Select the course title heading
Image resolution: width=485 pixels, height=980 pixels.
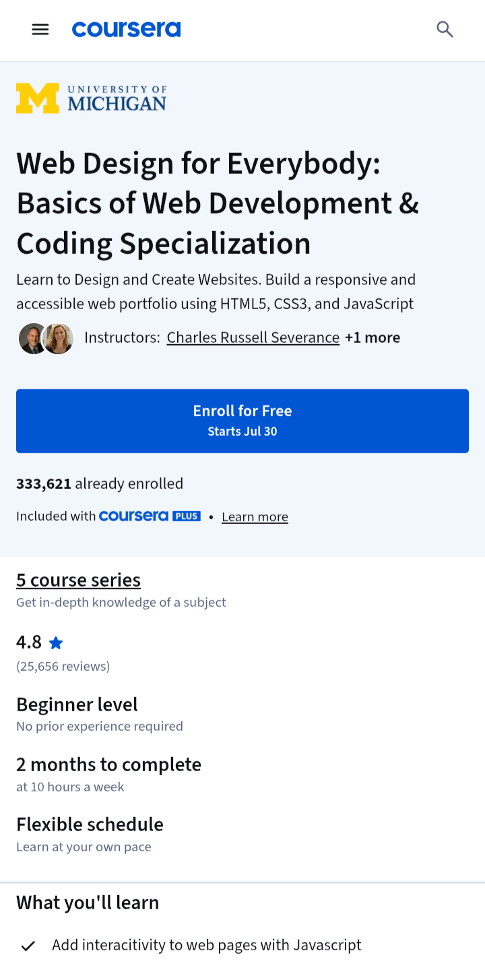(x=218, y=203)
